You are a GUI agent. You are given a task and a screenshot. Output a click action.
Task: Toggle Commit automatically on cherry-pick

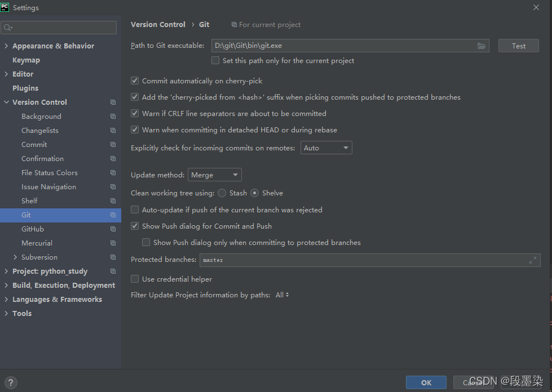[x=135, y=81]
